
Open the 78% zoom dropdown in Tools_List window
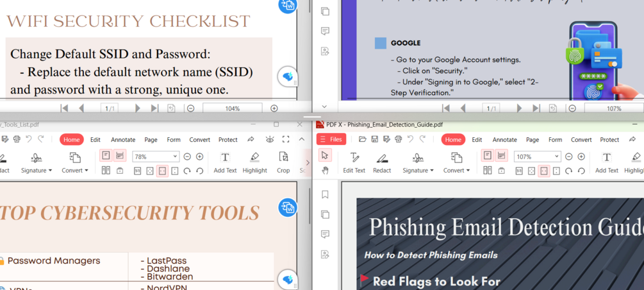(176, 157)
